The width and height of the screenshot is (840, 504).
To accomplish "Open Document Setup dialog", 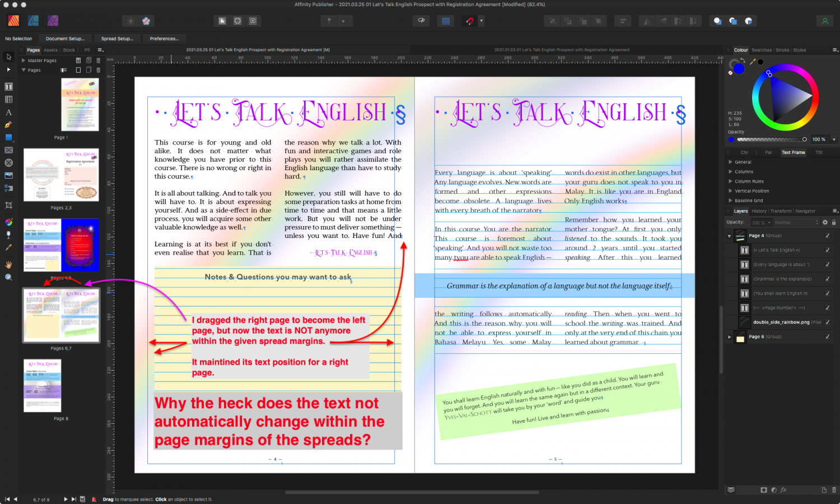I will tap(65, 39).
